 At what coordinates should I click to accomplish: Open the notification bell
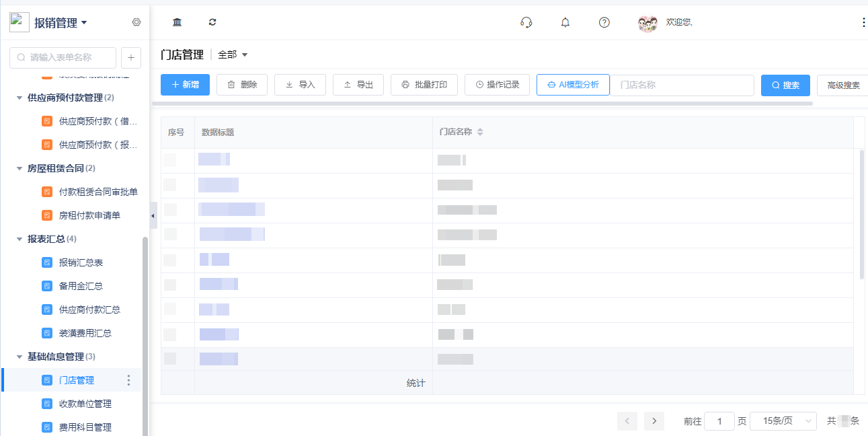565,22
